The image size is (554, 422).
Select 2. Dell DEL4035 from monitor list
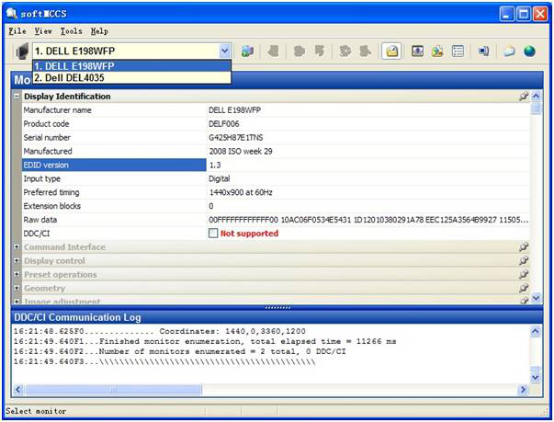[132, 78]
